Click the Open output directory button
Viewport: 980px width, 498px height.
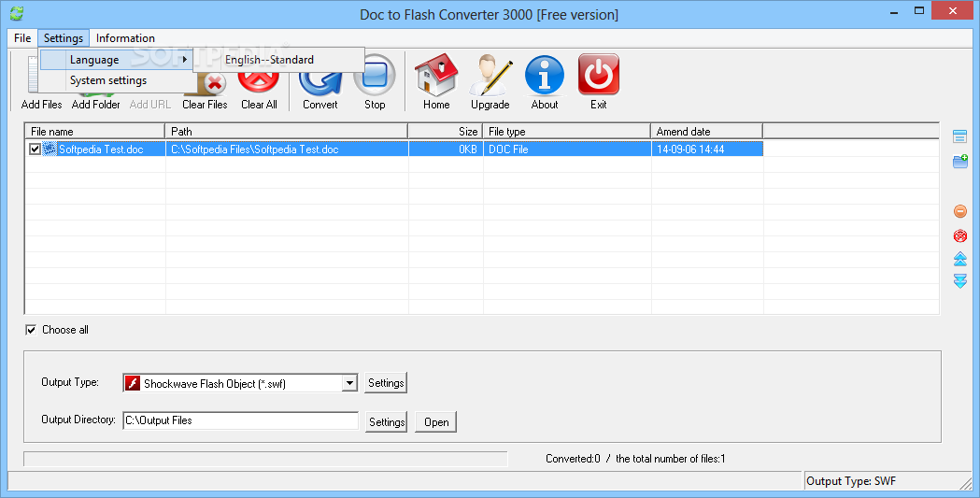pyautogui.click(x=436, y=421)
